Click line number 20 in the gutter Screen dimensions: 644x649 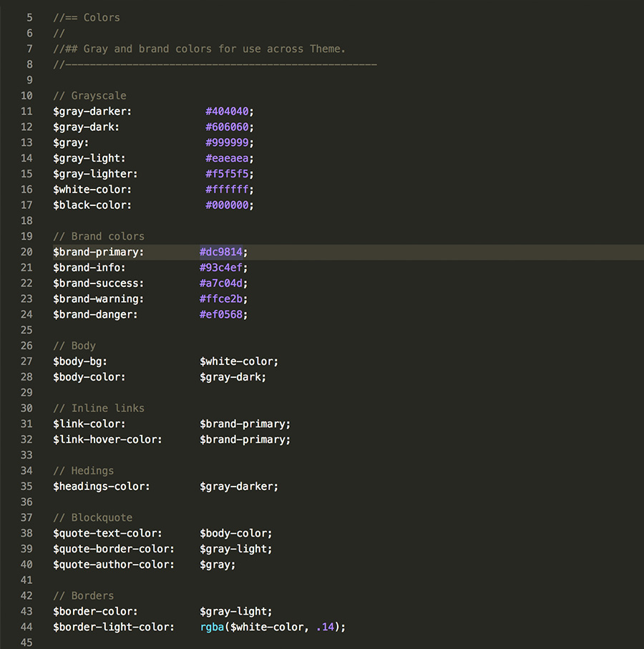tap(26, 252)
